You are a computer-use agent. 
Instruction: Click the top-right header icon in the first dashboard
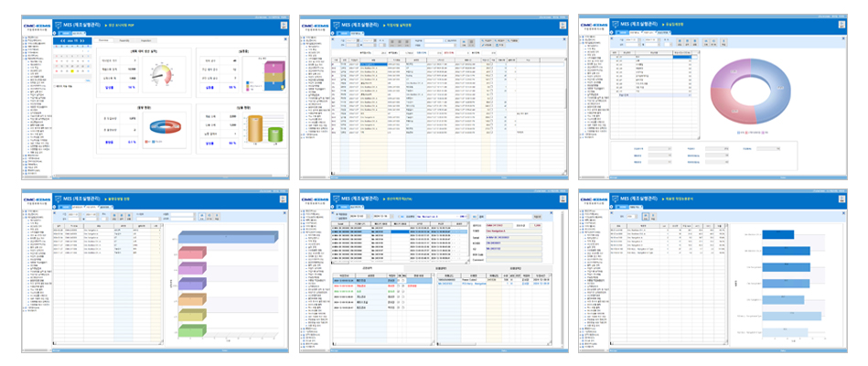(284, 25)
